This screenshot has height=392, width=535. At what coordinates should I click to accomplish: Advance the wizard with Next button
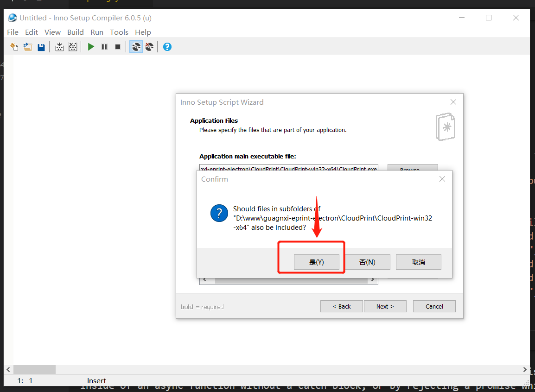[x=385, y=306]
